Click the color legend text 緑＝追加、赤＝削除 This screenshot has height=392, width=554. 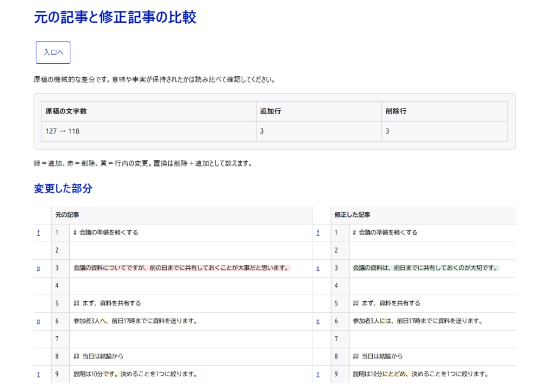pos(143,163)
